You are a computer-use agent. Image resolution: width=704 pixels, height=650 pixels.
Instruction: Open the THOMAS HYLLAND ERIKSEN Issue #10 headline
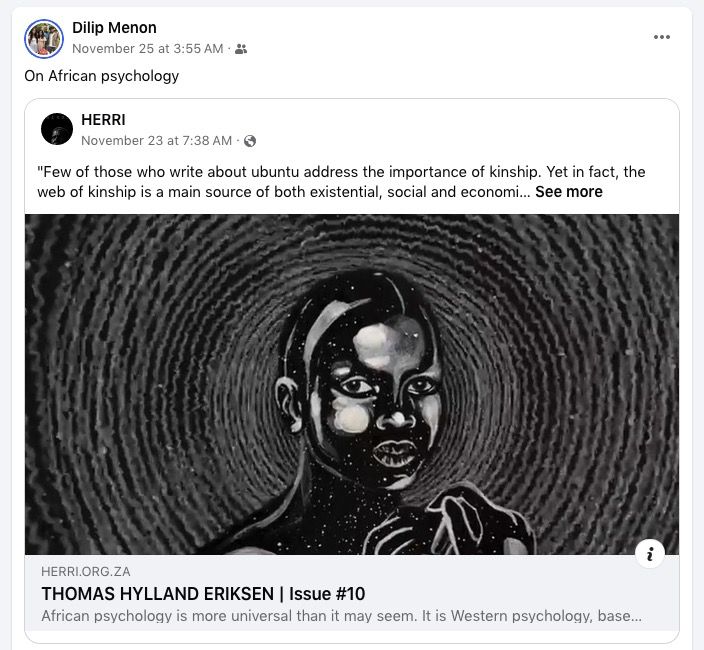tap(203, 594)
